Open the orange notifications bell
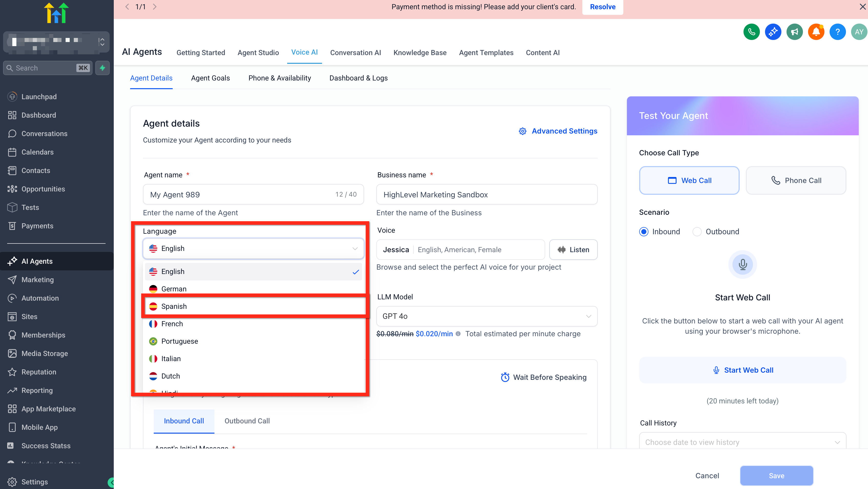This screenshot has height=489, width=868. [816, 32]
